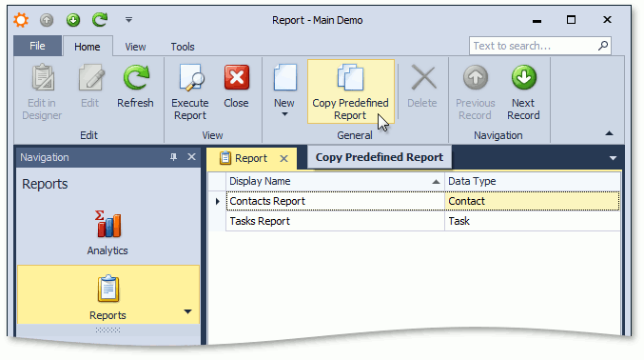This screenshot has width=644, height=360.
Task: Click Copy Predefined Report in ribbon
Action: (351, 91)
